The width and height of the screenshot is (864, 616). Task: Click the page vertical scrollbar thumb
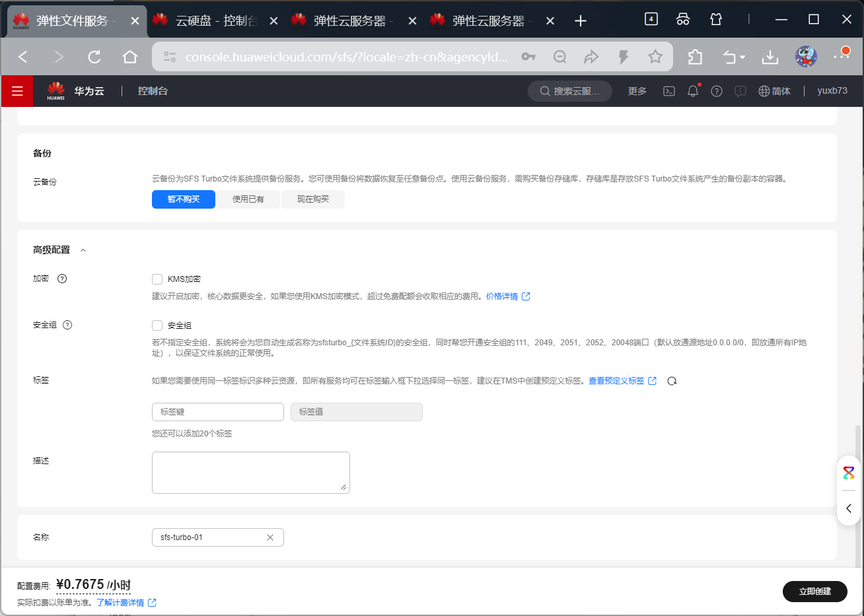(x=858, y=495)
